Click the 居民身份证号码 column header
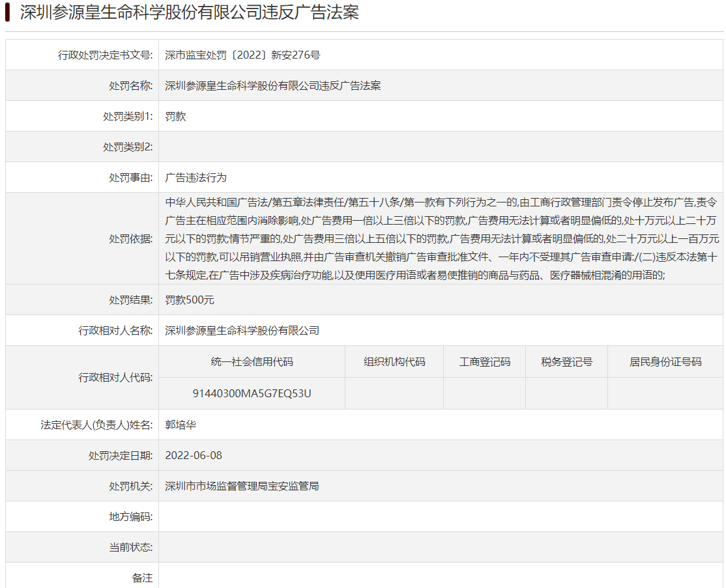This screenshot has width=726, height=588. (x=665, y=362)
